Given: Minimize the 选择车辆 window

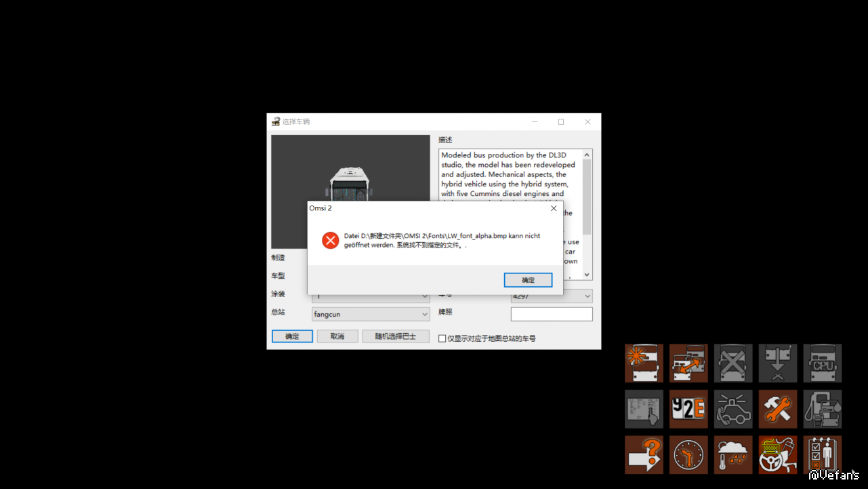Looking at the screenshot, I should [535, 122].
